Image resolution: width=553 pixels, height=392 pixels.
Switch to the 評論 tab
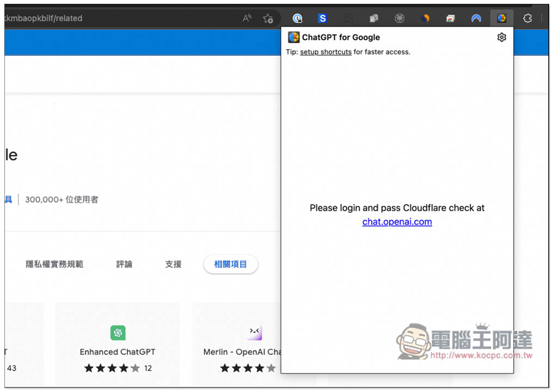pos(124,264)
